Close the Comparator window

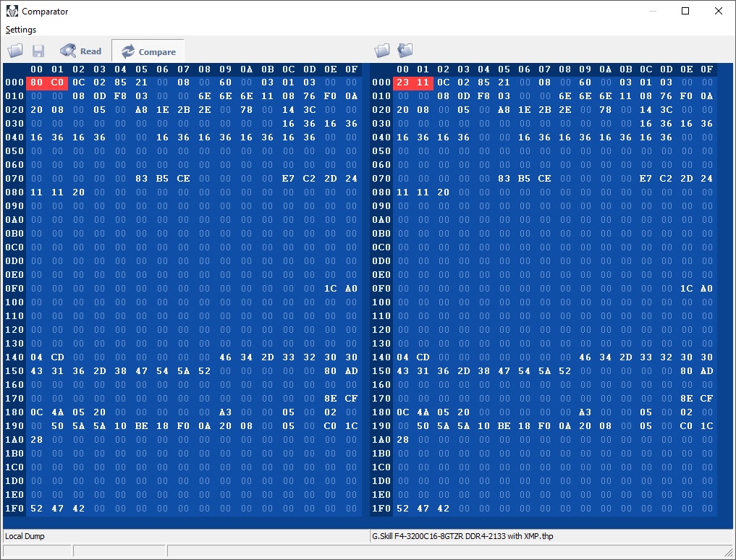point(718,11)
